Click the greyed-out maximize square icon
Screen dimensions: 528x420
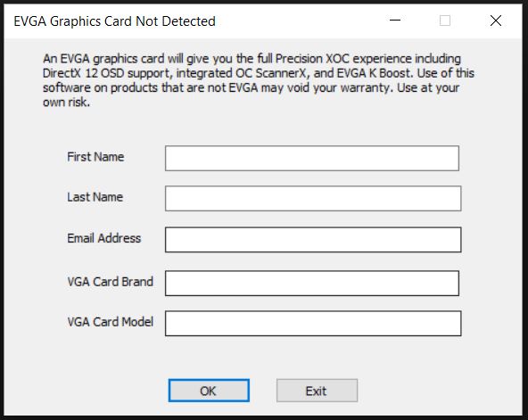pyautogui.click(x=445, y=21)
